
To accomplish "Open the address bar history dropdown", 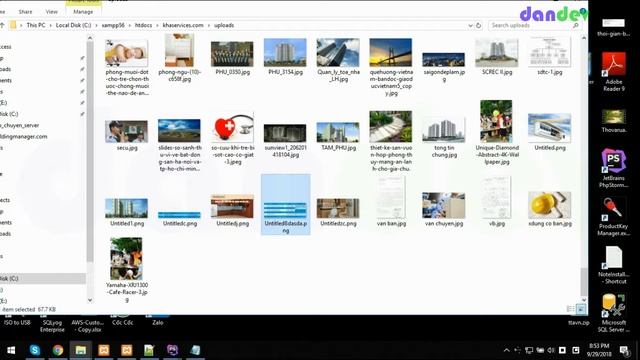I will (x=470, y=25).
